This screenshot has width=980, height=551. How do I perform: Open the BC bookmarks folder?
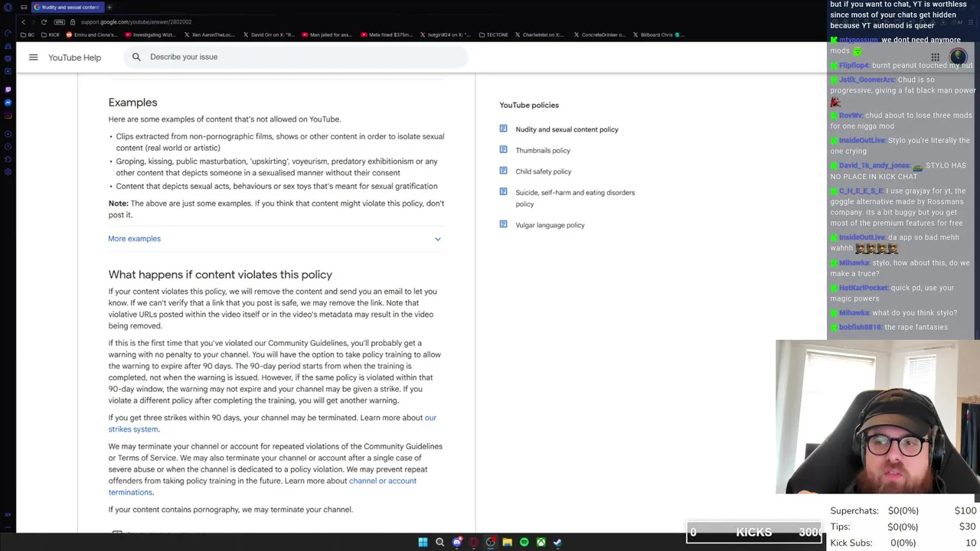pos(28,34)
